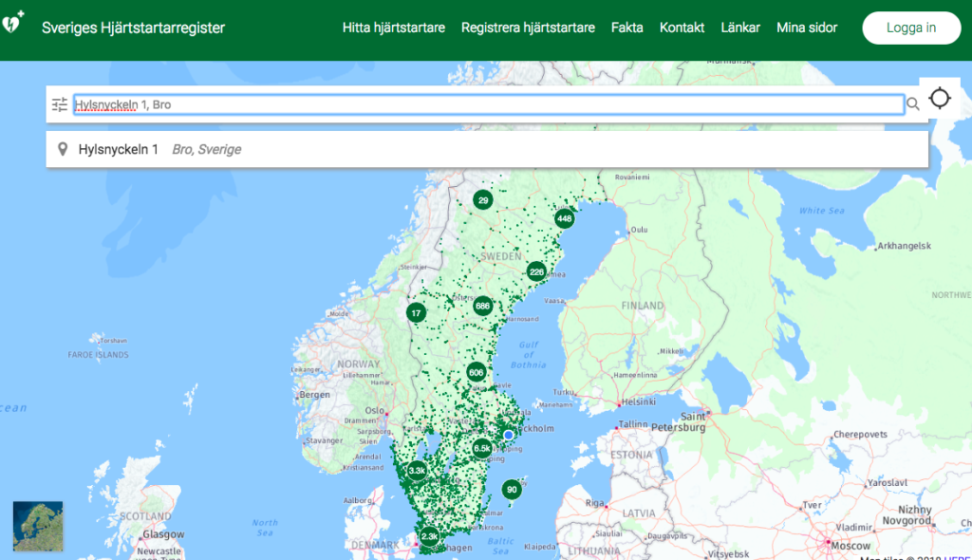Select the 448 cluster near Luleå

click(x=566, y=217)
